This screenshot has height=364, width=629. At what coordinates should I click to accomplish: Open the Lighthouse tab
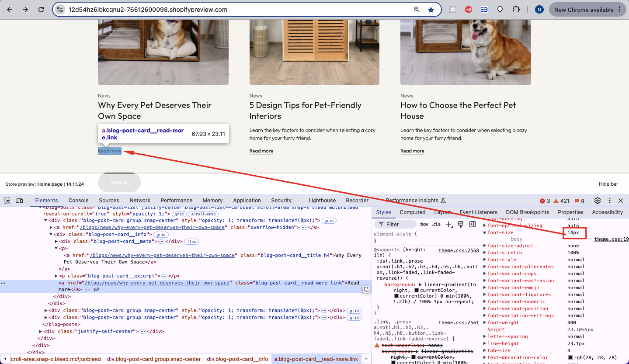(322, 201)
